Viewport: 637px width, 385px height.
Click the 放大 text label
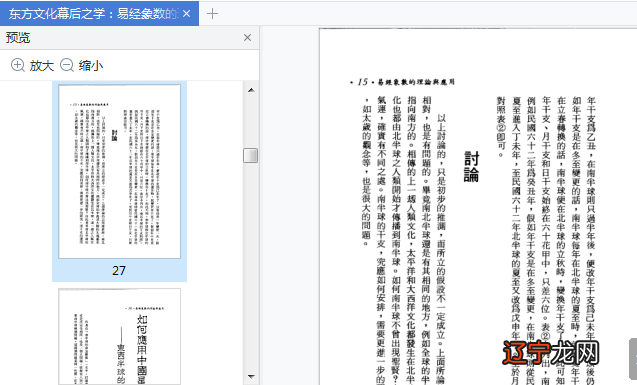[x=42, y=65]
